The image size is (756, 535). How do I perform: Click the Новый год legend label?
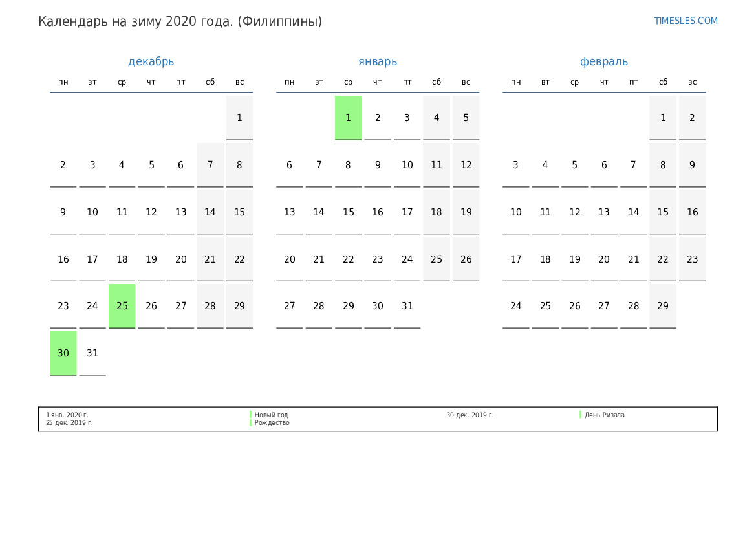point(272,415)
